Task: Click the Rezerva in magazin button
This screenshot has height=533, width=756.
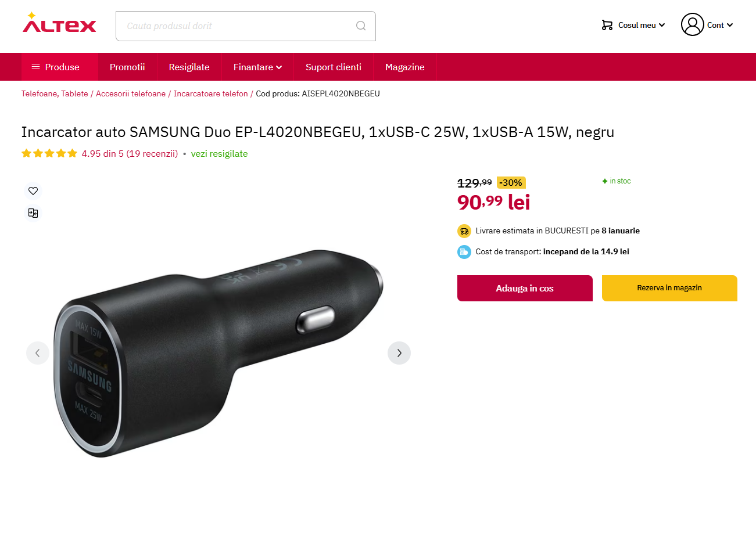Action: (669, 288)
